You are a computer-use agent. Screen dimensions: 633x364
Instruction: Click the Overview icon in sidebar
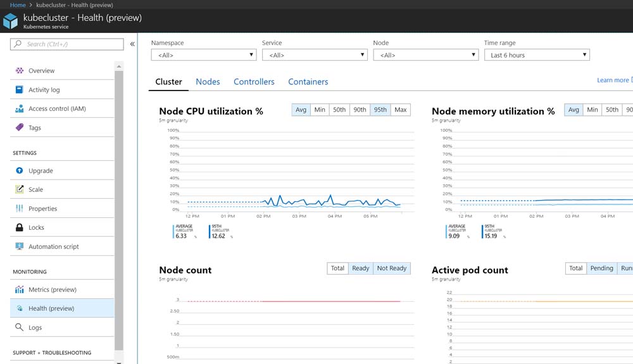click(x=19, y=71)
